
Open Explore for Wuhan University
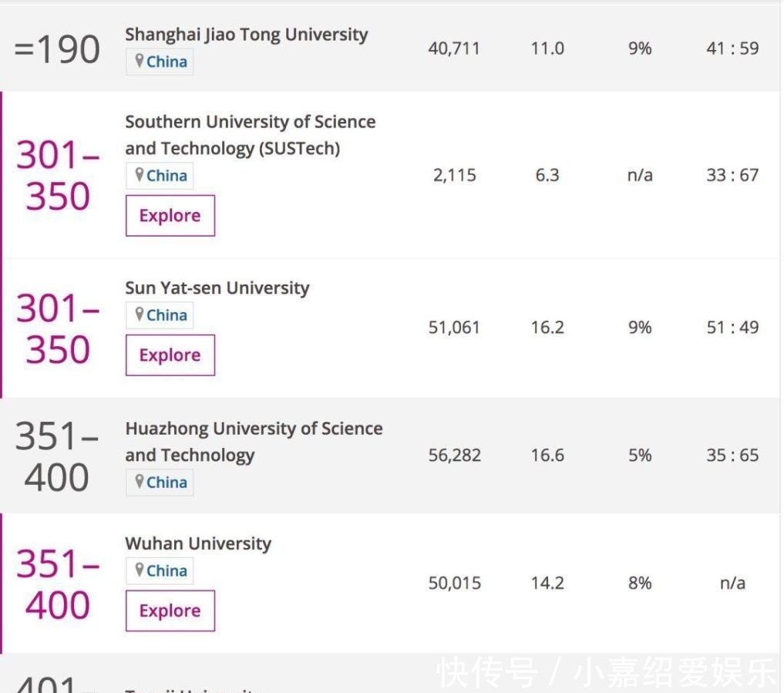coord(170,610)
